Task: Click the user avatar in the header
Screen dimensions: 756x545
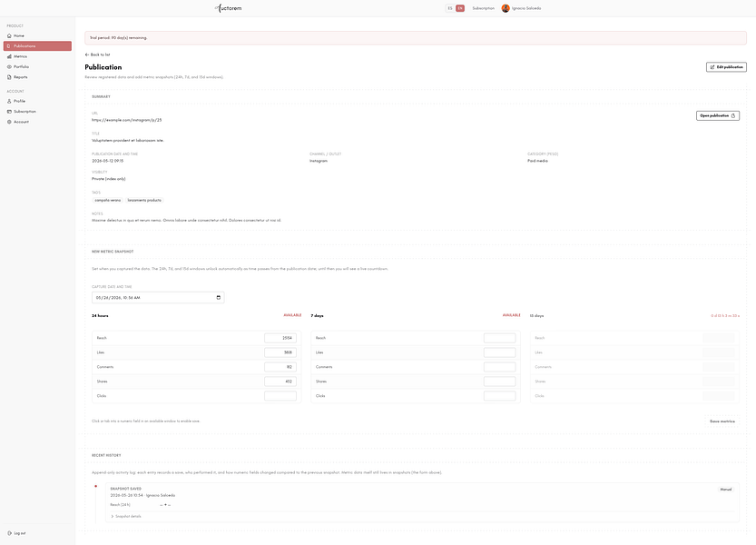Action: tap(506, 8)
